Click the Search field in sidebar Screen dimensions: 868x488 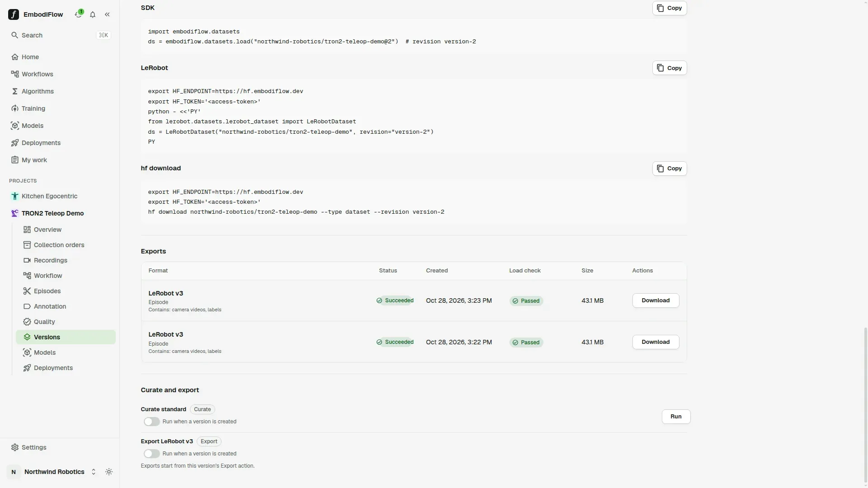click(60, 35)
